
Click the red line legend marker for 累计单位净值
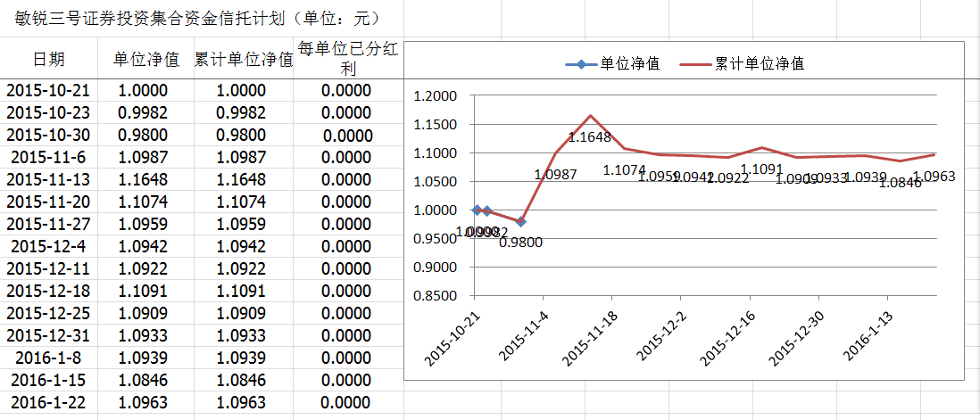click(x=696, y=64)
